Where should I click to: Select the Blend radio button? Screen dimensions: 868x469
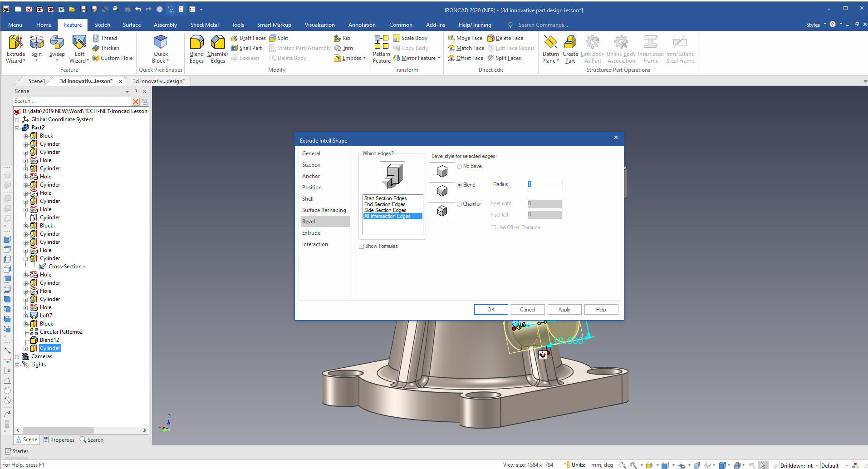tap(460, 185)
